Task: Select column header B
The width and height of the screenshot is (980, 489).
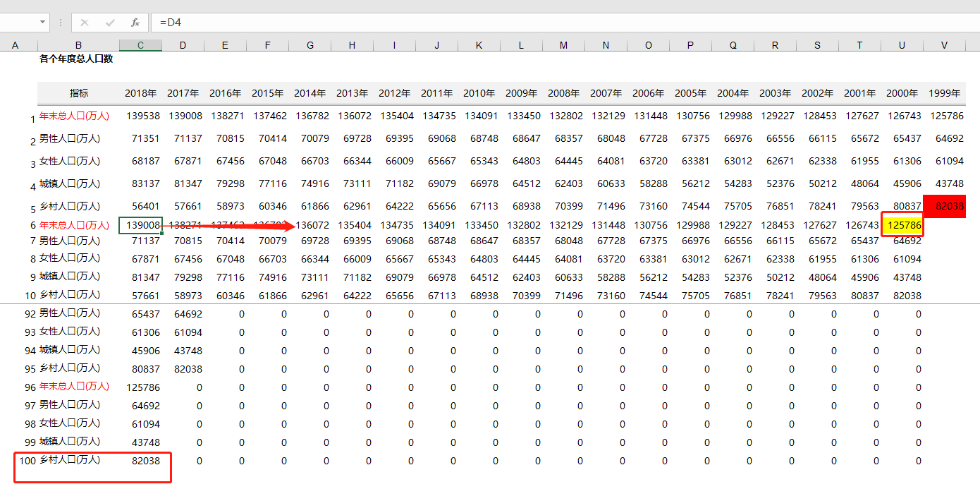Action: [78, 45]
